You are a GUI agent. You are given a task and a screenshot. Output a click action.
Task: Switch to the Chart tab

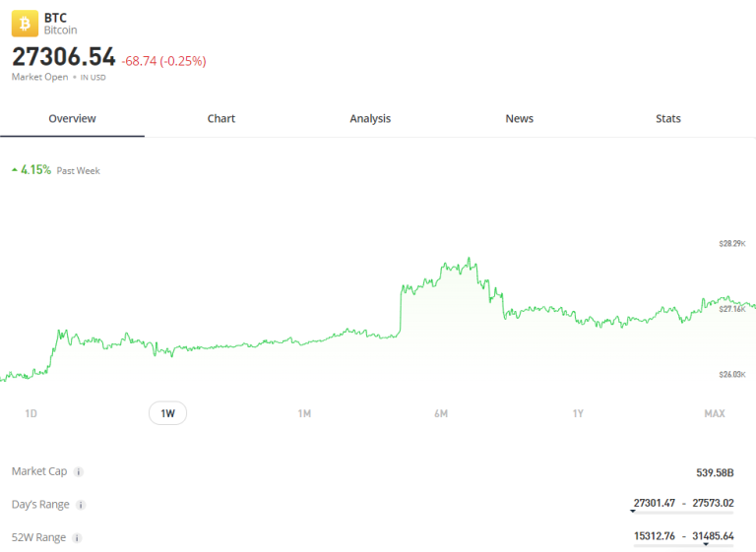coord(221,119)
